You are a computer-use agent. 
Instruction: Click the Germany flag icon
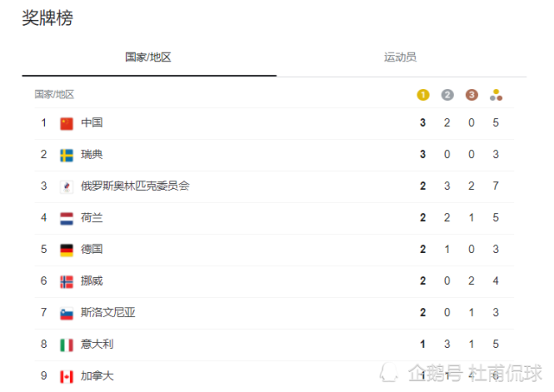tap(67, 250)
